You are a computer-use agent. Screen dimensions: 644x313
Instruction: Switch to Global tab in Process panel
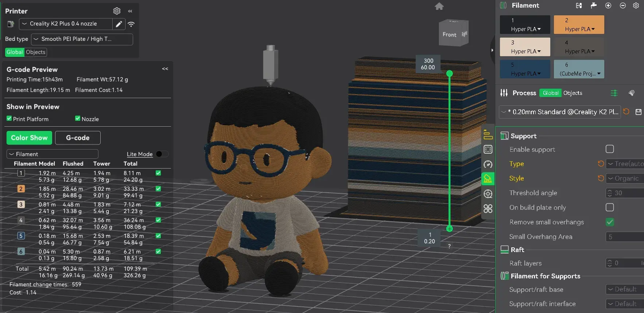[x=551, y=93]
